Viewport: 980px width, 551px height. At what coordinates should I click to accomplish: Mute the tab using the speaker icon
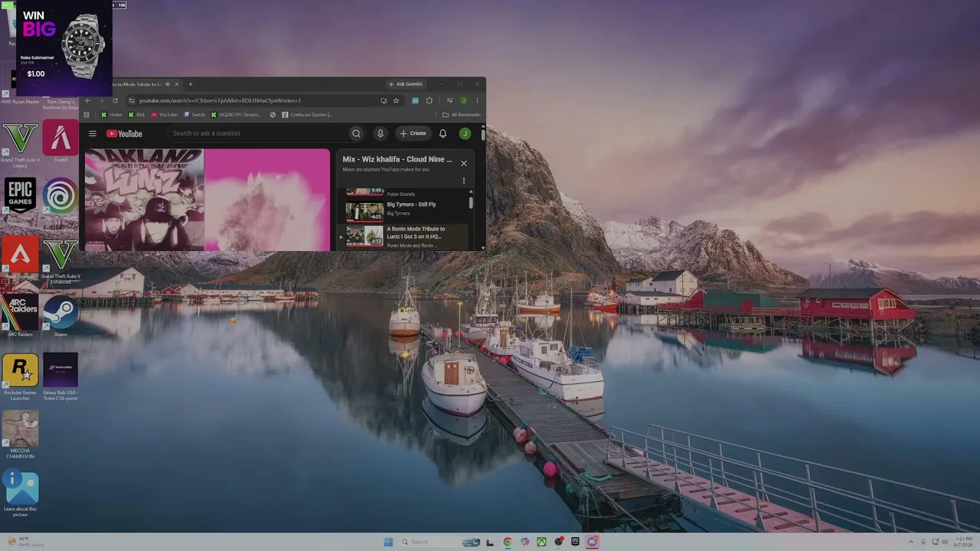click(167, 84)
